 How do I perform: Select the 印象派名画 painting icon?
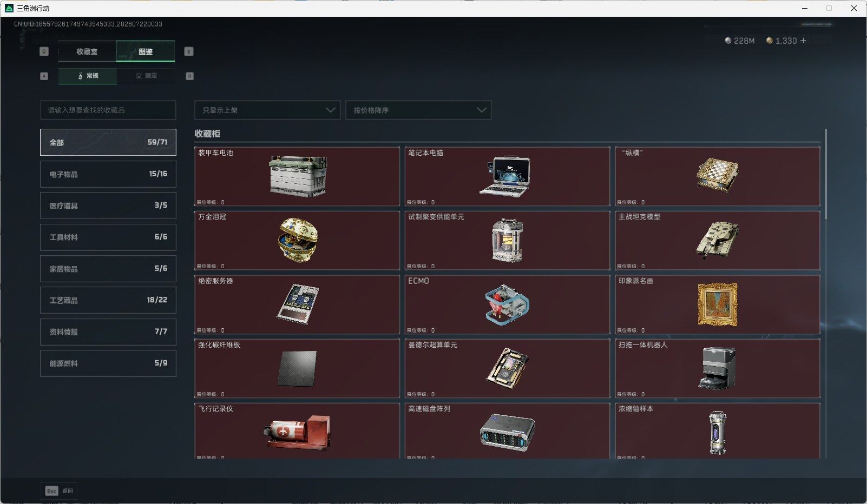718,304
